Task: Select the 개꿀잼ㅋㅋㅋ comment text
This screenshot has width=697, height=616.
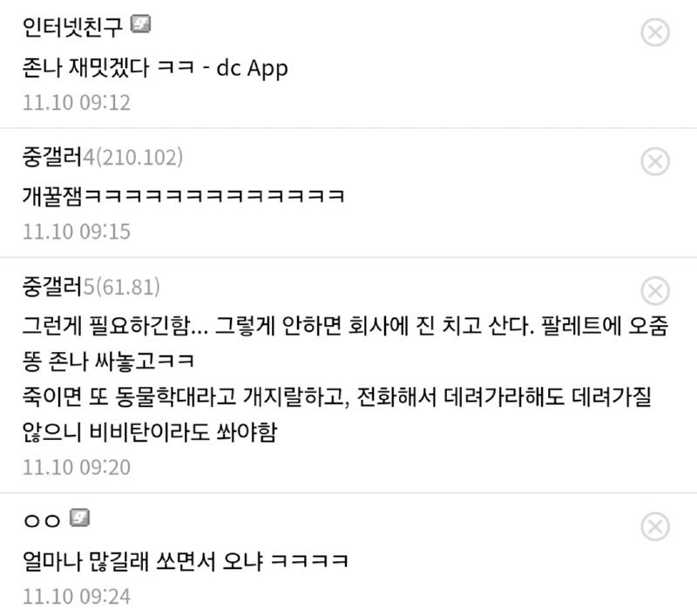Action: coord(184,196)
